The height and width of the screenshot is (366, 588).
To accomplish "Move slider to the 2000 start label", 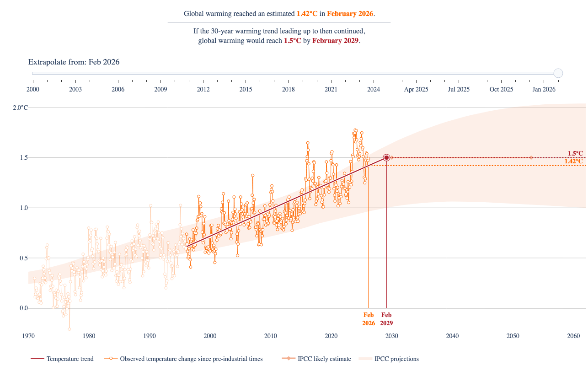I will click(33, 89).
